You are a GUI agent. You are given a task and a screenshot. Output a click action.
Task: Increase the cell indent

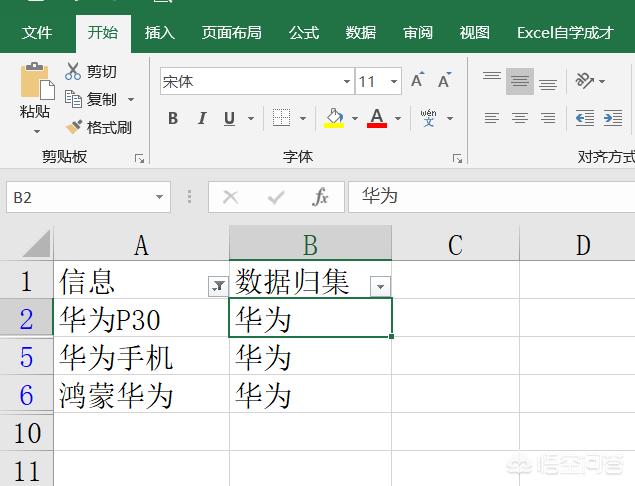point(613,118)
